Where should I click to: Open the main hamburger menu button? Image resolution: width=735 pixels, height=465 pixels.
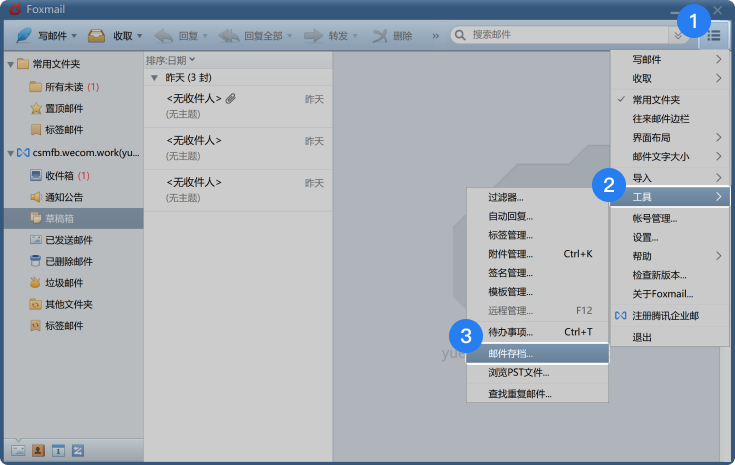[x=713, y=36]
